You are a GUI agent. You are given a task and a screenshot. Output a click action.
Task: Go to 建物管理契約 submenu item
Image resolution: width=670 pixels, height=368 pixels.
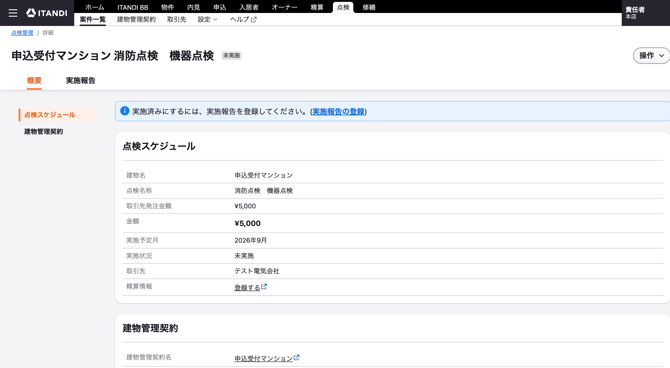pos(136,20)
